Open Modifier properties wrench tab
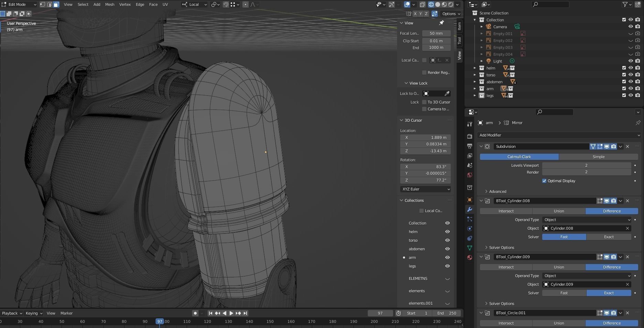The image size is (644, 328). coord(470,209)
